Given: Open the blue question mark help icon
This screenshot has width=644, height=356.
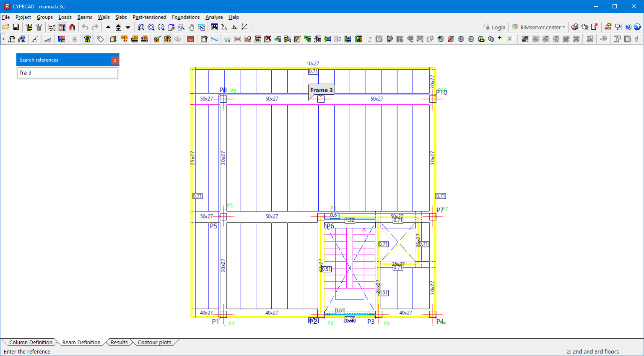Looking at the screenshot, I should tap(628, 27).
